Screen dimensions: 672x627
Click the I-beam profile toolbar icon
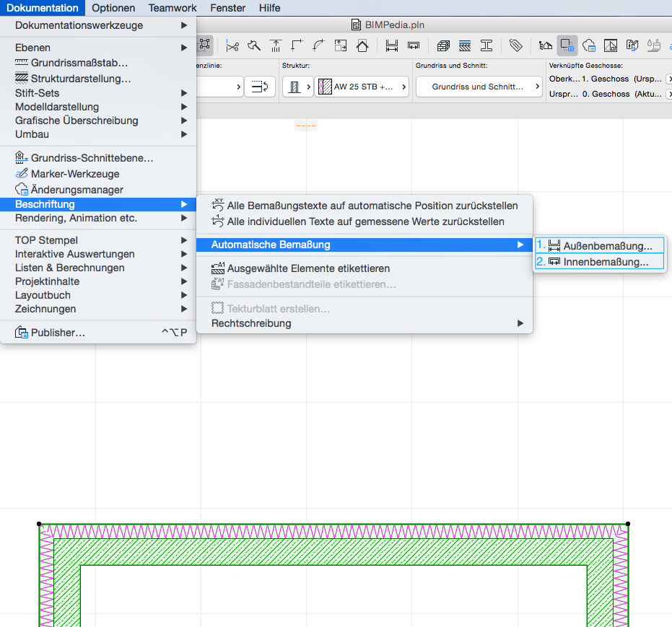click(x=486, y=45)
